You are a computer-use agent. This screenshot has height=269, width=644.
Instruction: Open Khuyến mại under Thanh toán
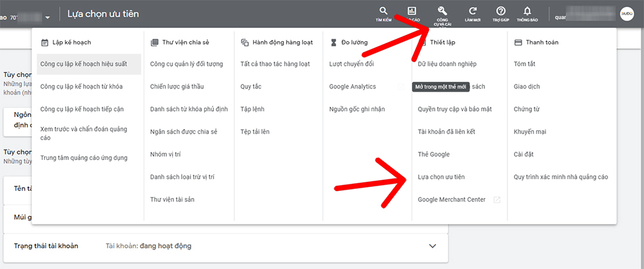530,132
